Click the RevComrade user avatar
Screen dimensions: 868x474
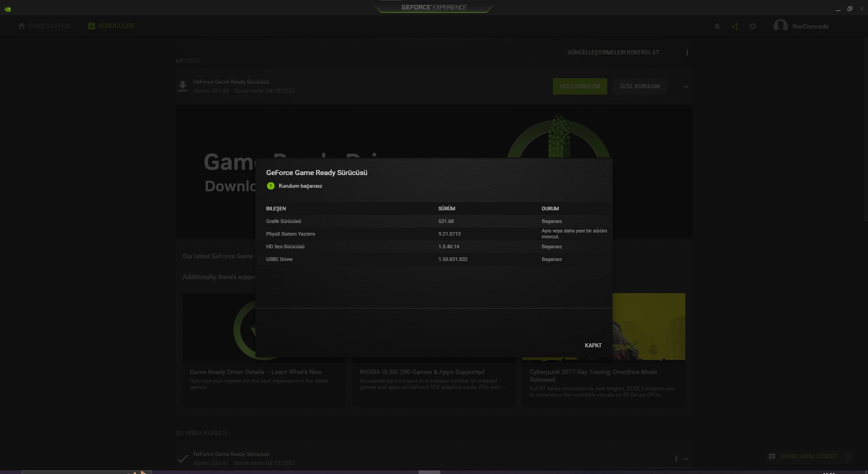[781, 26]
